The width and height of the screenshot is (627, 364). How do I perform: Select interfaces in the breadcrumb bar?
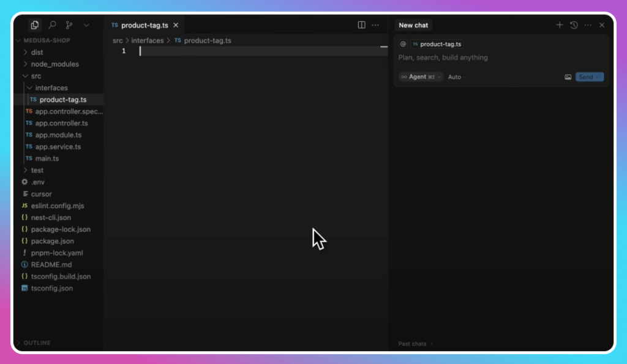pyautogui.click(x=147, y=40)
